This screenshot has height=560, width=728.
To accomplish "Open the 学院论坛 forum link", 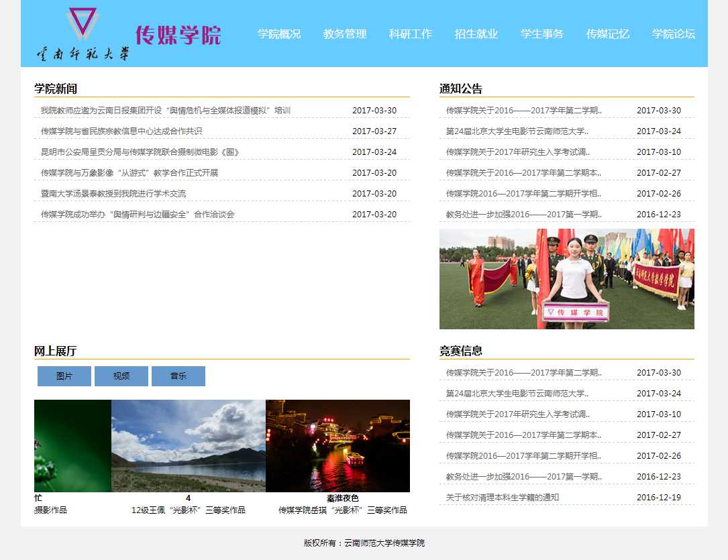I will 674,34.
